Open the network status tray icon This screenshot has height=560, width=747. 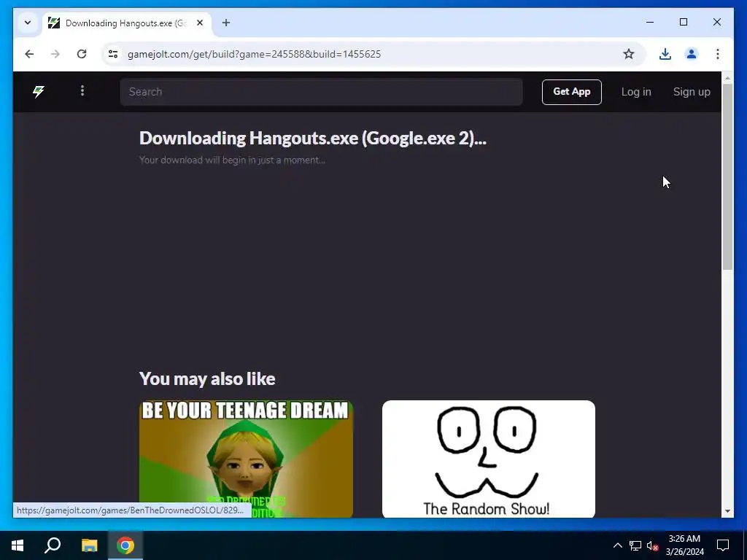(x=635, y=545)
